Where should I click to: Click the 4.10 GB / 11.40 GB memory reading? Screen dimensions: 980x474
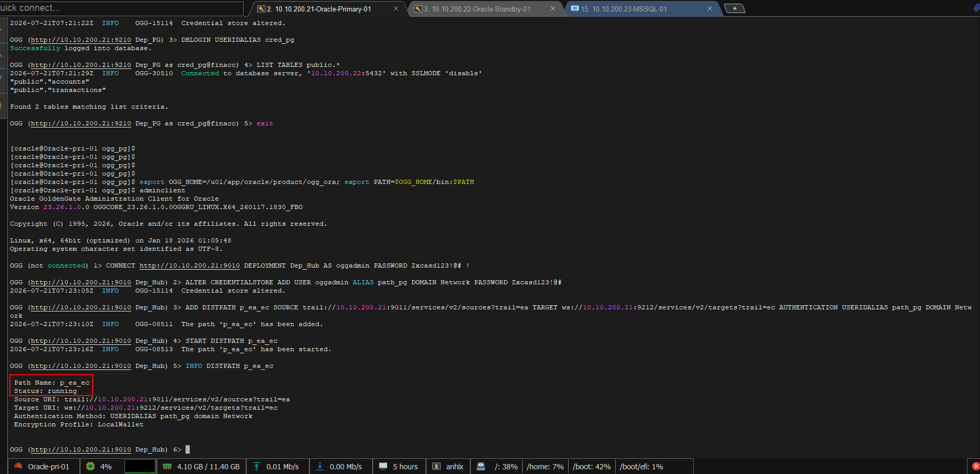208,467
